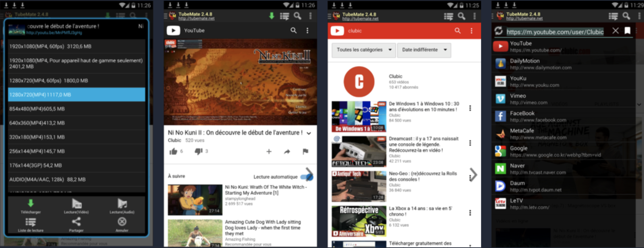Tap the search icon in the red clubic bar

tap(457, 31)
